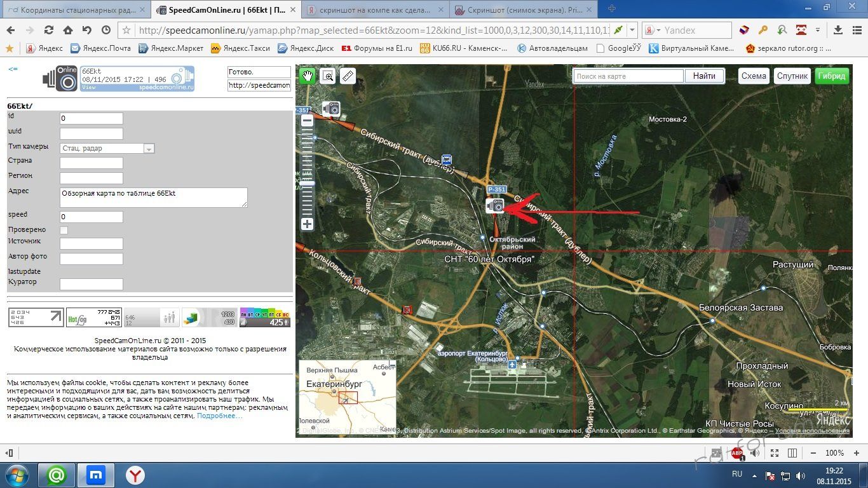Click the Adblock Plus ABP icon
Screen dimensions: 868x488
tap(737, 453)
